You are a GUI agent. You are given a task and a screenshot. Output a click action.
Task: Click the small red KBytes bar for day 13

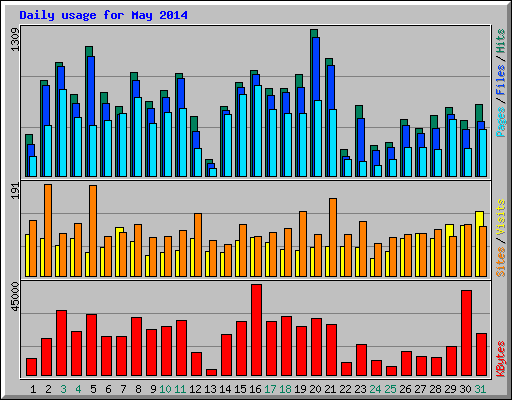(x=211, y=373)
